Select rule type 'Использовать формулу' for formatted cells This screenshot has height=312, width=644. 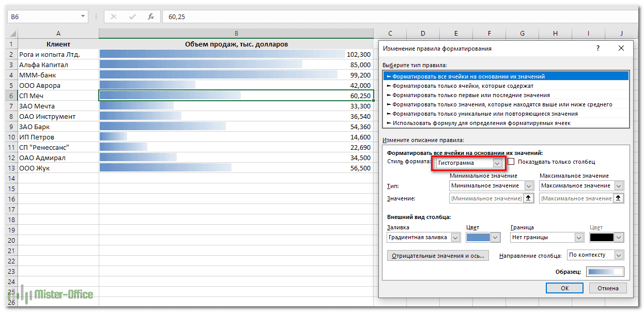481,123
